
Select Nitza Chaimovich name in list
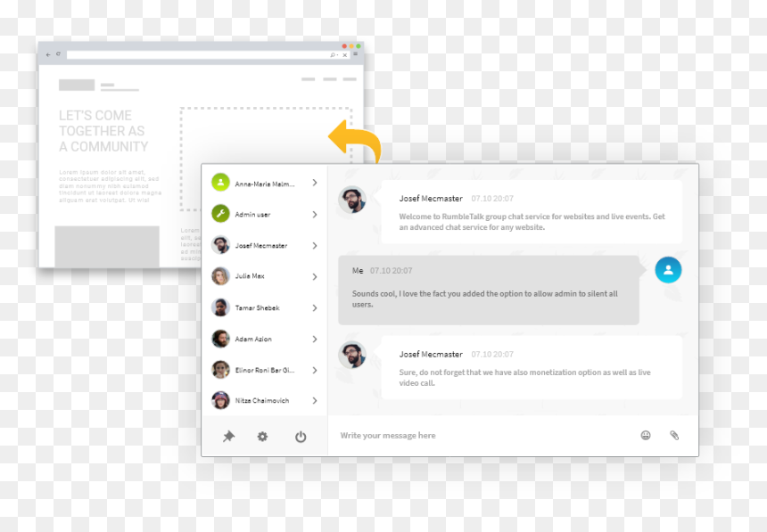(x=262, y=400)
